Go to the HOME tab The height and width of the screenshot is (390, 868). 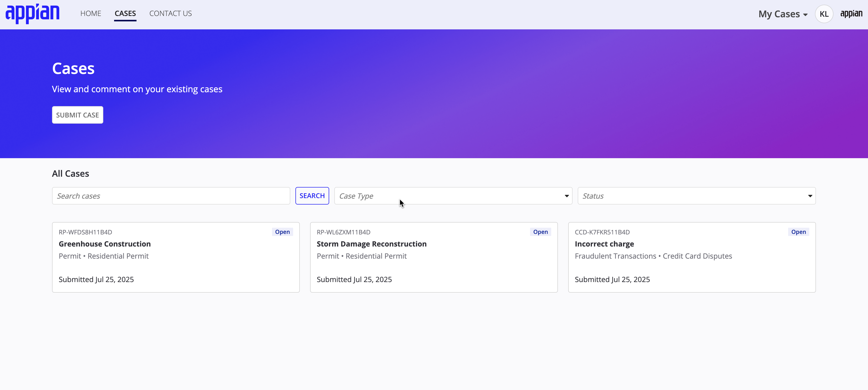click(x=91, y=13)
